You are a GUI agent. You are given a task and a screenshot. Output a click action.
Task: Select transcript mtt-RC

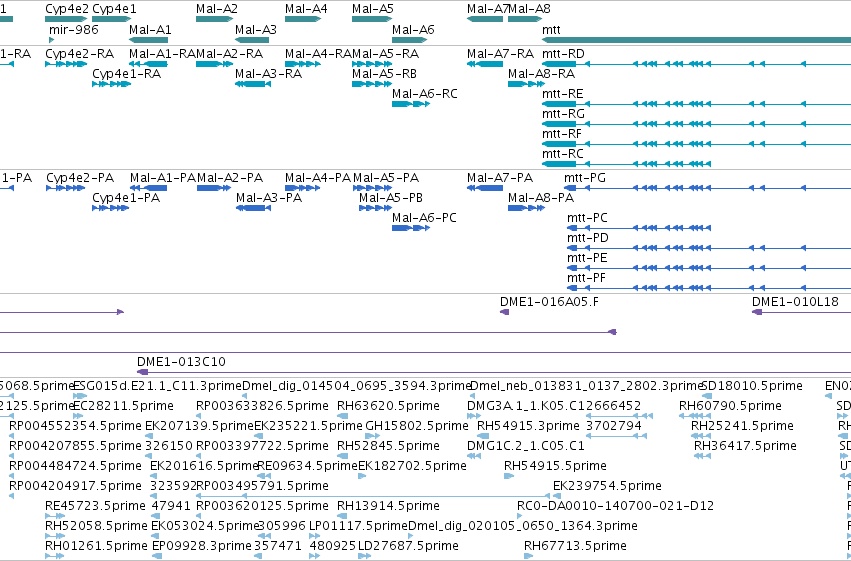coord(626,164)
